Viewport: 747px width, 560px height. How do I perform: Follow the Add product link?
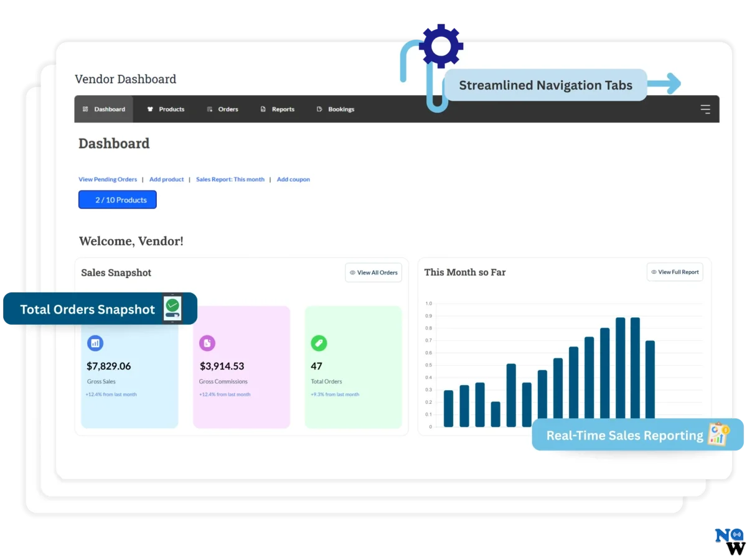pyautogui.click(x=166, y=179)
